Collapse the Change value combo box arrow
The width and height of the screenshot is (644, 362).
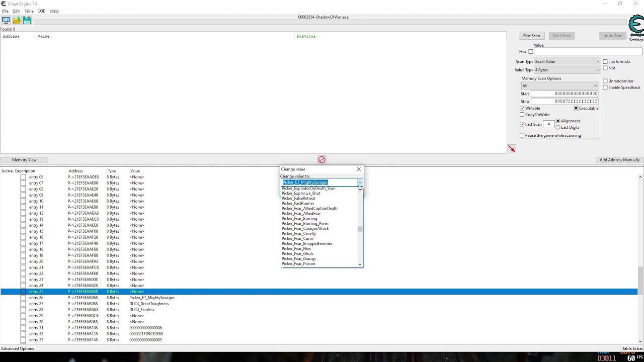360,182
